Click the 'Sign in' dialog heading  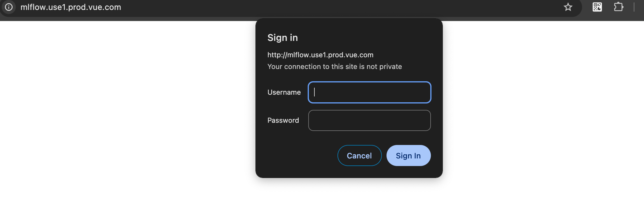point(282,38)
